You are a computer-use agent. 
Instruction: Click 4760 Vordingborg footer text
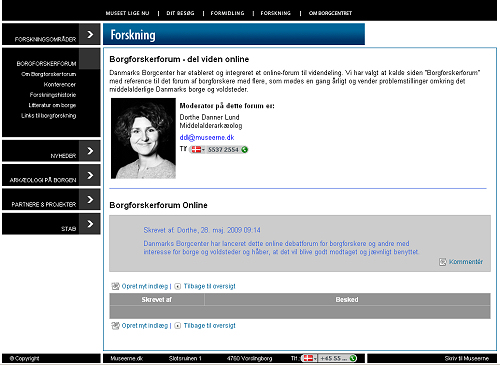pos(249,358)
